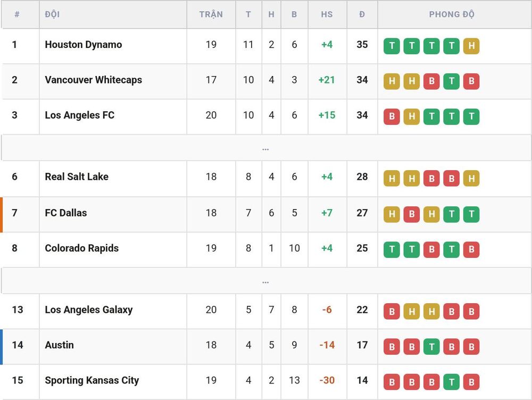Image resolution: width=532 pixels, height=400 pixels.
Task: Click Los Angeles FC's red B form badge
Action: 392,116
